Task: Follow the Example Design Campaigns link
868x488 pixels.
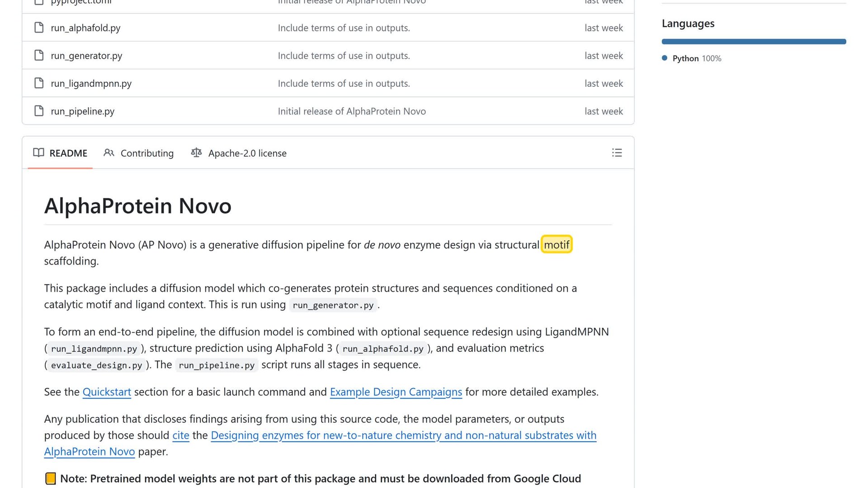Action: tap(396, 392)
